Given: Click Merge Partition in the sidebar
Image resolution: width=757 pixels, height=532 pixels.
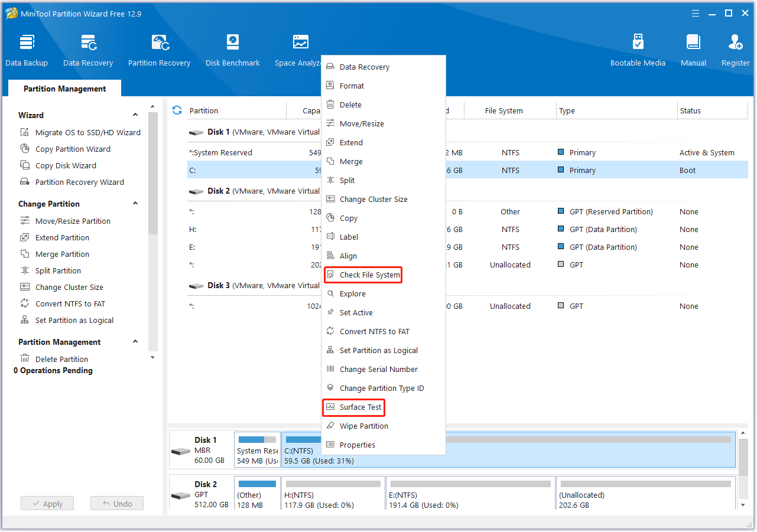Looking at the screenshot, I should pos(54,254).
